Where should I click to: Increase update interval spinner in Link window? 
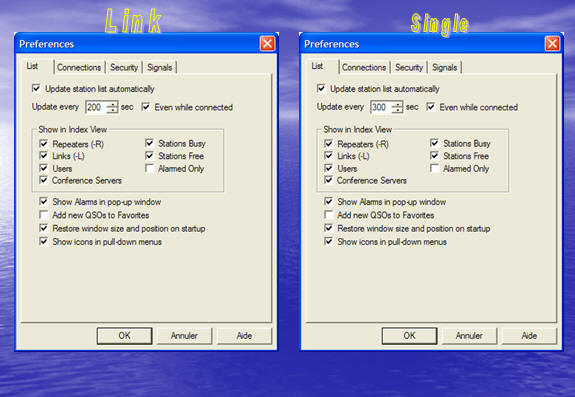pos(112,104)
